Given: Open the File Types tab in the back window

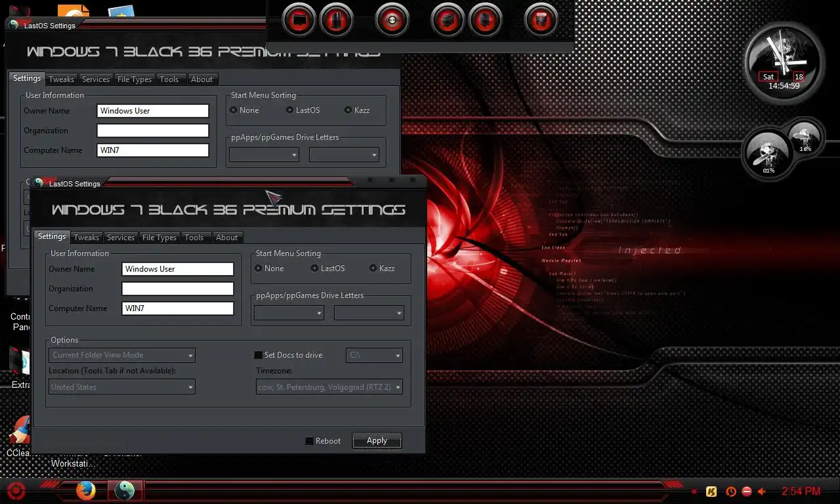Looking at the screenshot, I should (135, 79).
